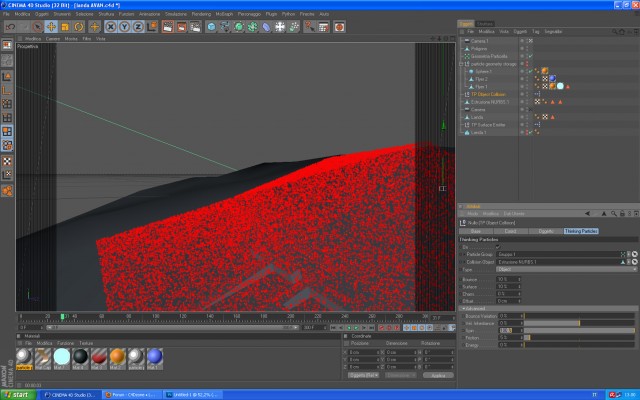Click the Friction slider
Image resolution: width=640 pixels, height=400 pixels.
(x=579, y=338)
